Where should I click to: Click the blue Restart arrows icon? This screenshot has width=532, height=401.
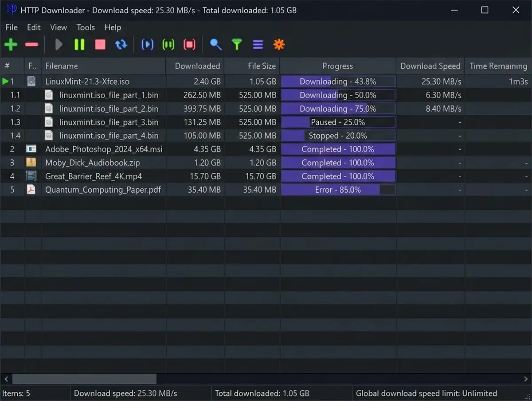click(121, 44)
